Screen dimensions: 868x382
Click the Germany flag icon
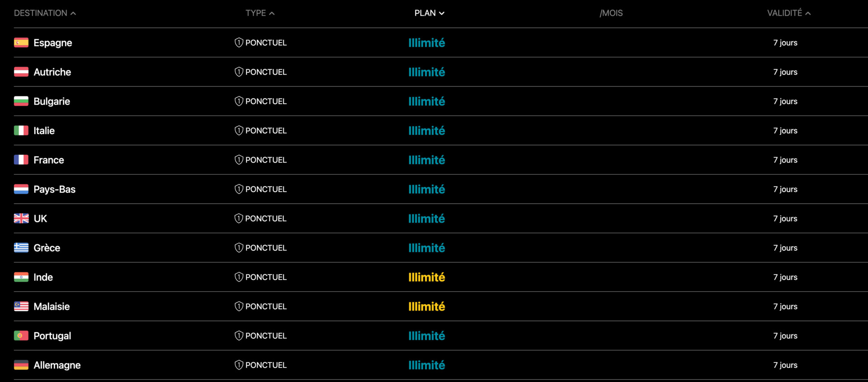[21, 365]
